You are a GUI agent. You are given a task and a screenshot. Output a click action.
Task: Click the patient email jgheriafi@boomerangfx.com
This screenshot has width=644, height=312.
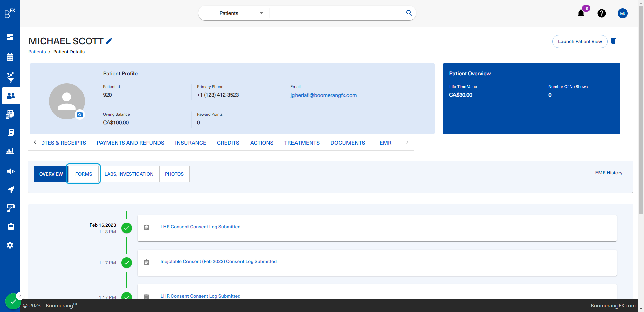(x=323, y=95)
